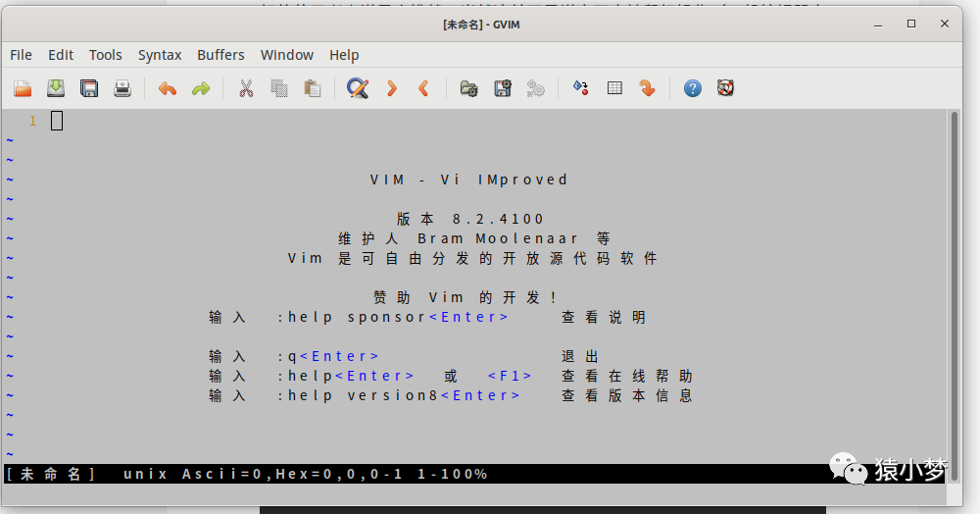
Task: Click the Copy toolbar icon
Action: [x=279, y=88]
